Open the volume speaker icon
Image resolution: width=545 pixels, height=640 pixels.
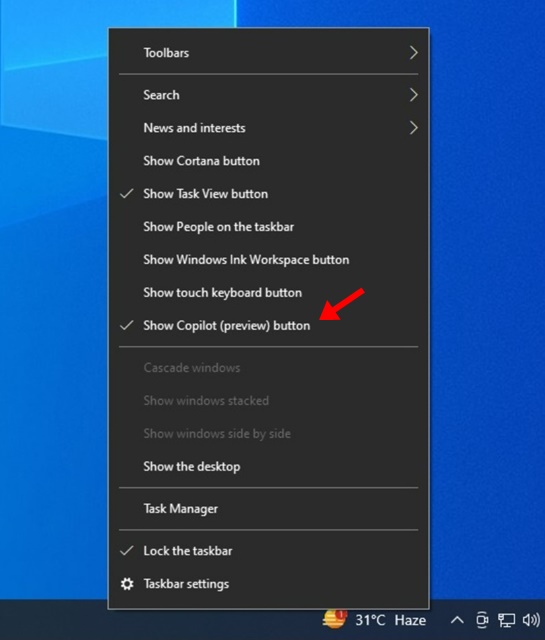pos(531,620)
